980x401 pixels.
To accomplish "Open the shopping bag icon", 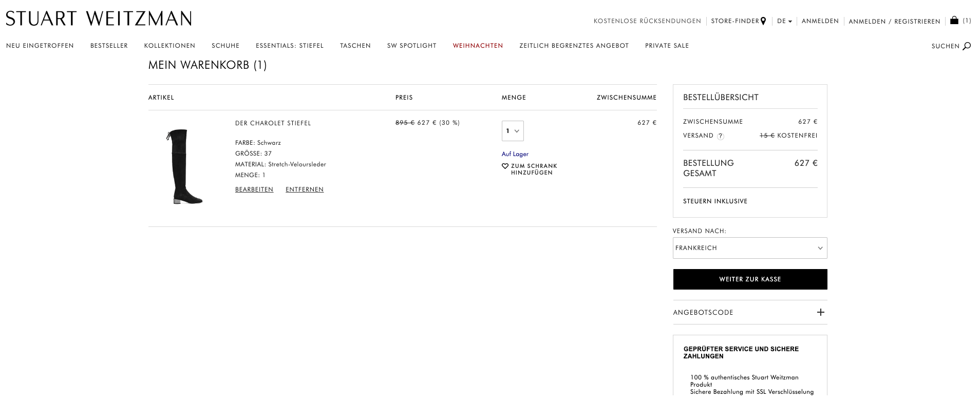I will coord(954,21).
